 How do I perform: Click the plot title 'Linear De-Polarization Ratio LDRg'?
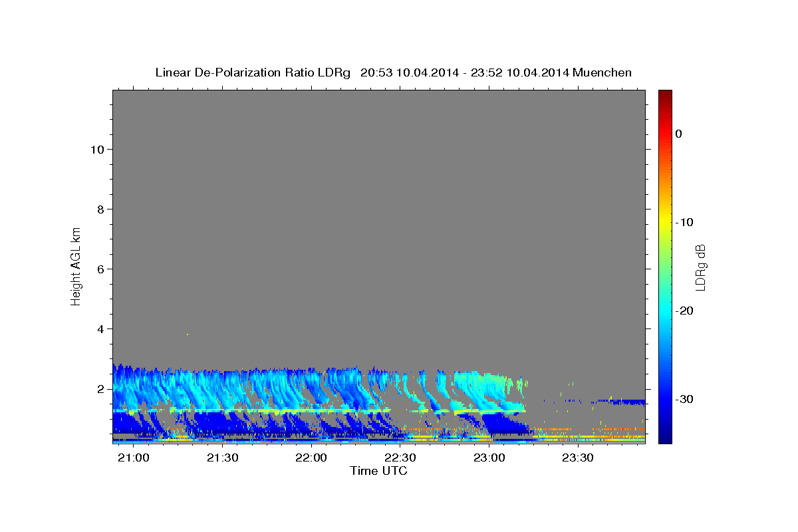[x=253, y=72]
